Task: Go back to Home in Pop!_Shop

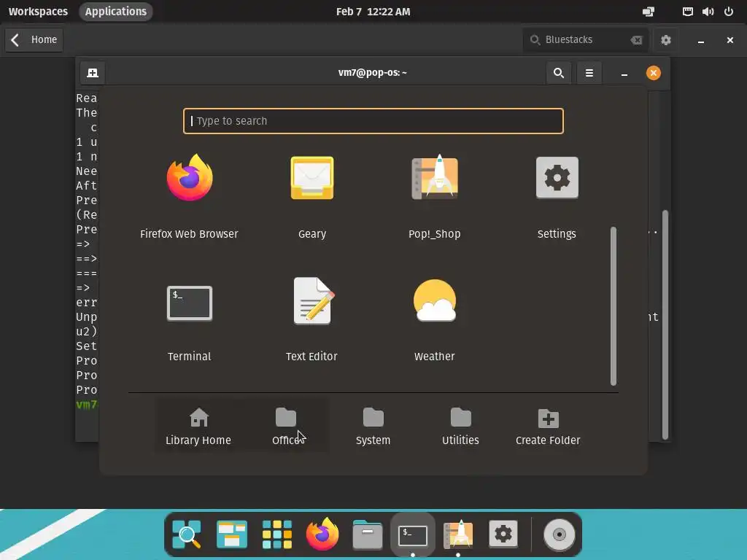Action: 34,39
